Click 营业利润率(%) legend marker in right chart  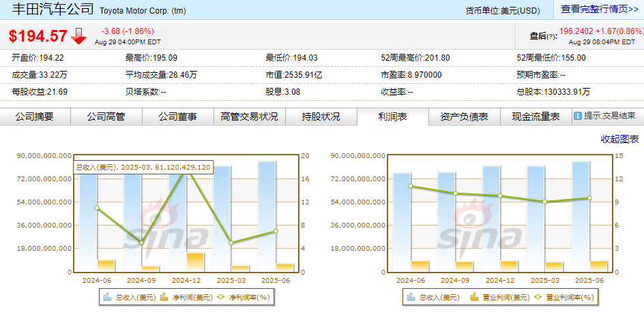[537, 297]
